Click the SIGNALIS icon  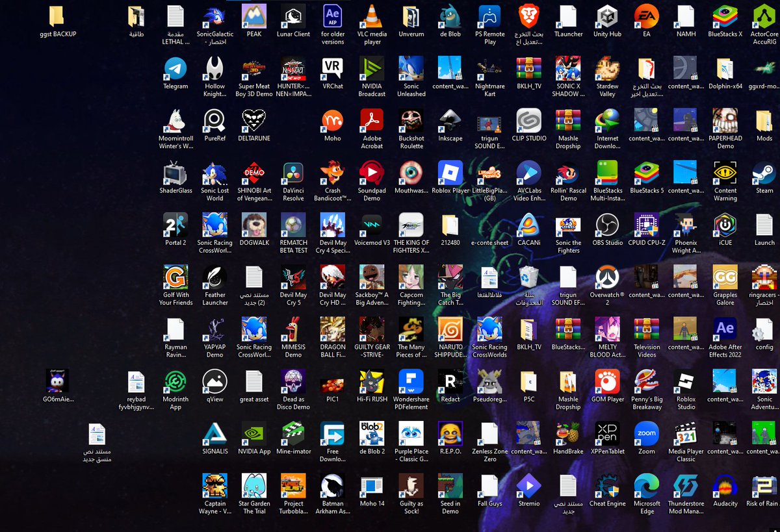tap(215, 433)
